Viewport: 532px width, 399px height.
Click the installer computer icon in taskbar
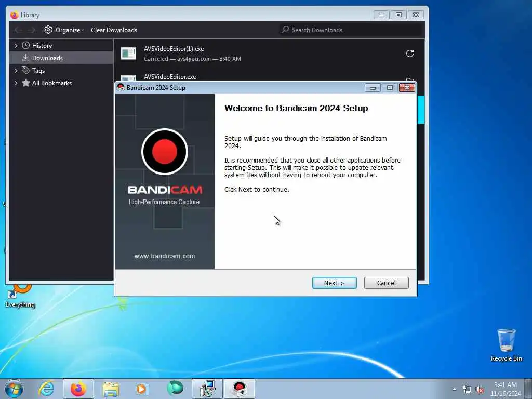tap(207, 389)
